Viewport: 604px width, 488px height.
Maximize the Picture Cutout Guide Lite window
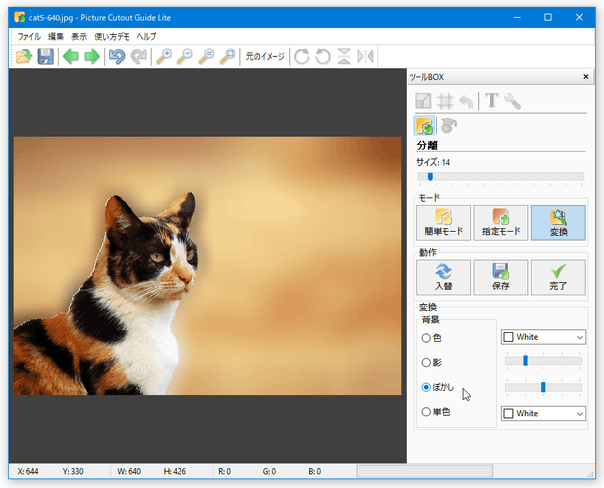pos(548,17)
